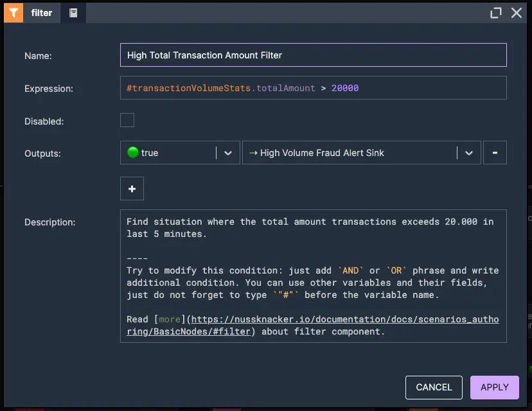The height and width of the screenshot is (411, 532).
Task: Click the `OR` keyword in description
Action: pyautogui.click(x=396, y=270)
